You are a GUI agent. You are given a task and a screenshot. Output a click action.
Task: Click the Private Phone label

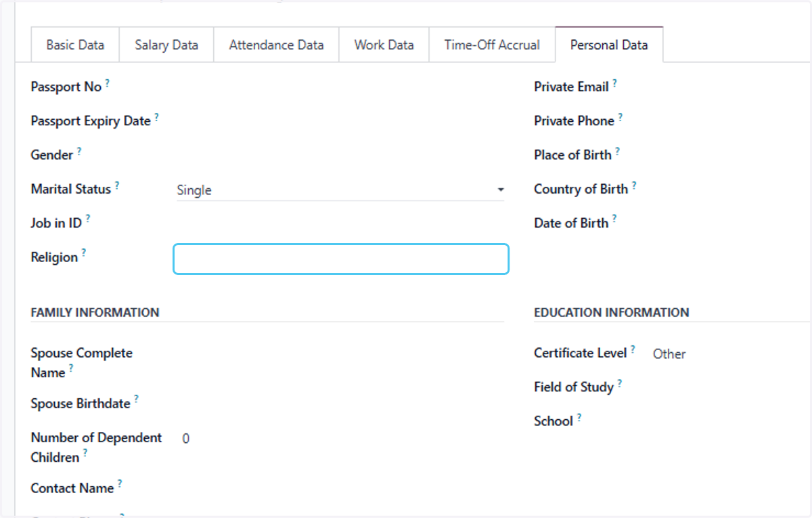tap(574, 121)
